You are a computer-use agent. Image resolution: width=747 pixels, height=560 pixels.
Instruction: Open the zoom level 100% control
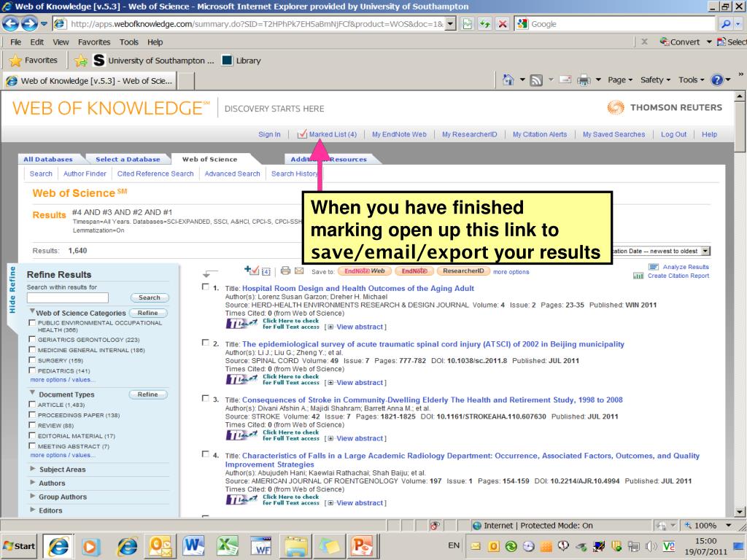[708, 525]
